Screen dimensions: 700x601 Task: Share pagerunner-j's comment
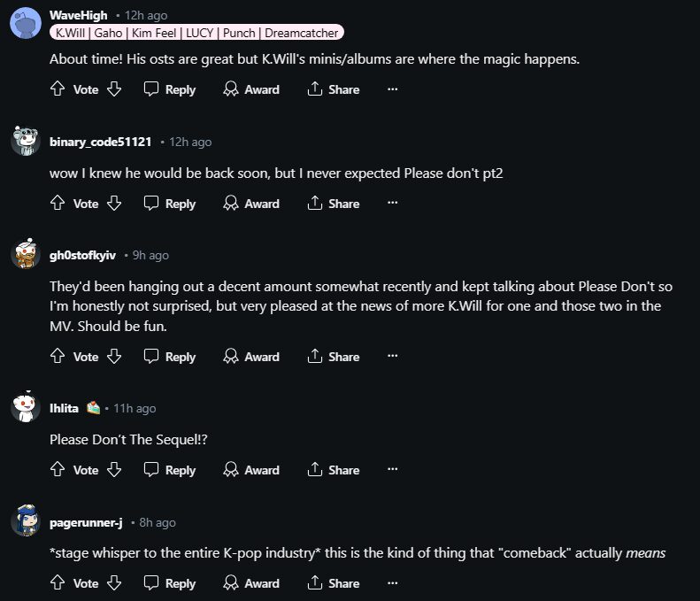(333, 583)
